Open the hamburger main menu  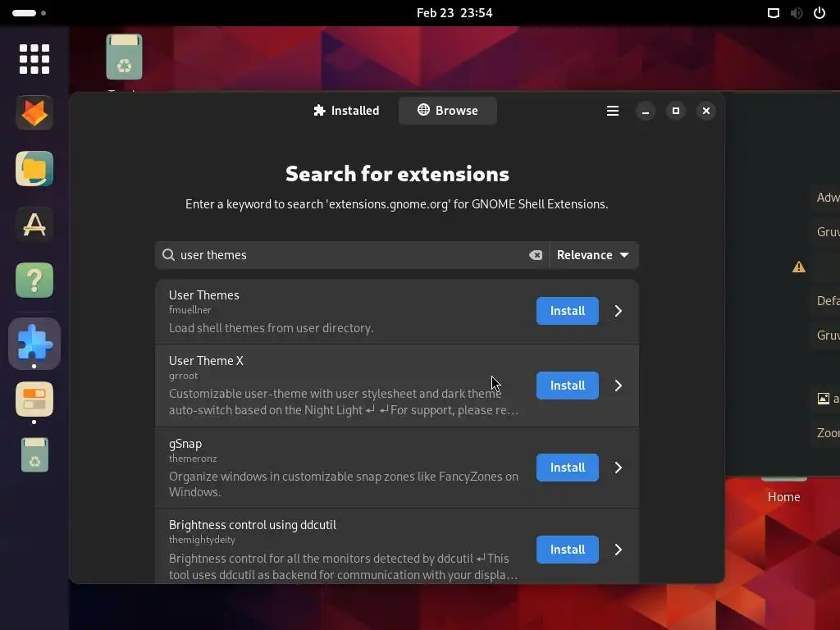612,111
